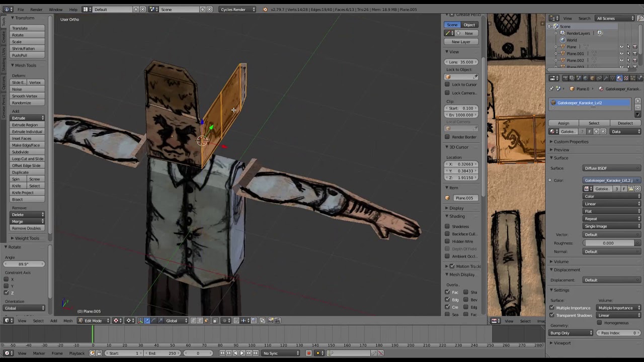Enable the Render Border checkbox
Viewport: 644px width, 362px height.
click(x=447, y=137)
